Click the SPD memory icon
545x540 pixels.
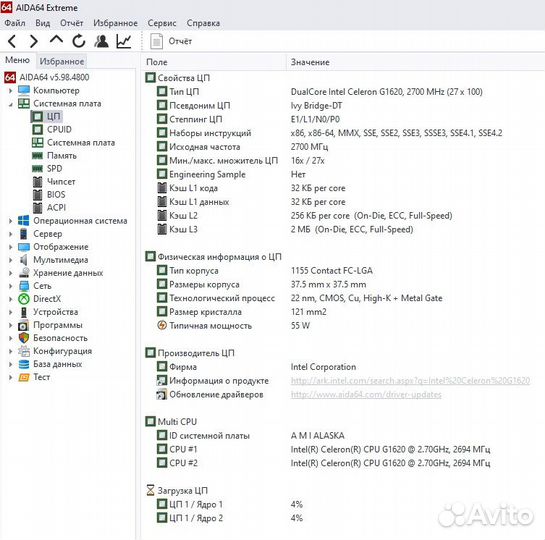[38, 169]
